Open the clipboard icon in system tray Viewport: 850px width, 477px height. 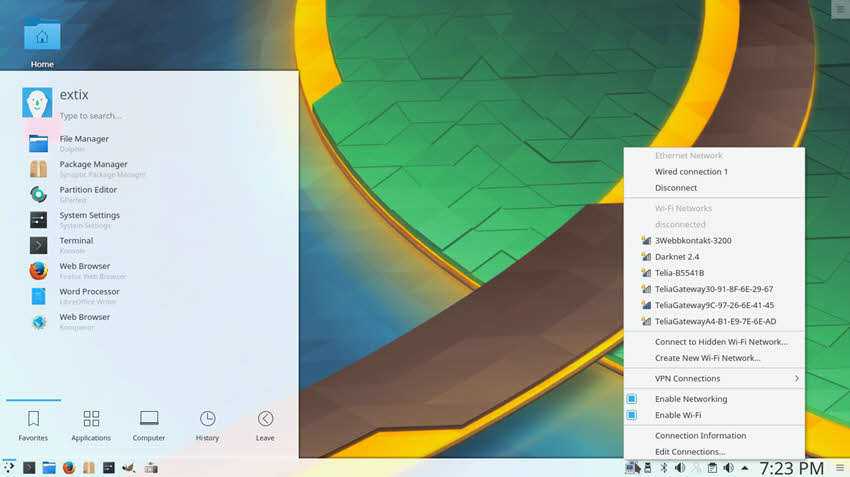click(x=712, y=467)
